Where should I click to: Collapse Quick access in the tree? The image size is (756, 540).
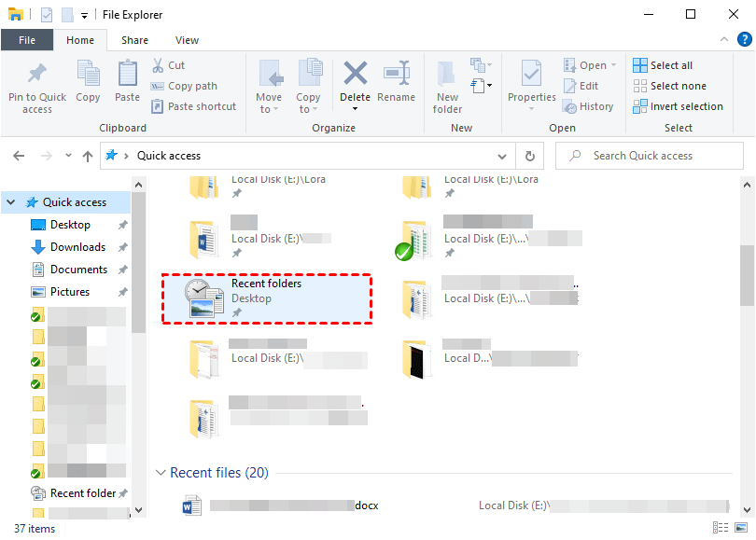coord(11,202)
